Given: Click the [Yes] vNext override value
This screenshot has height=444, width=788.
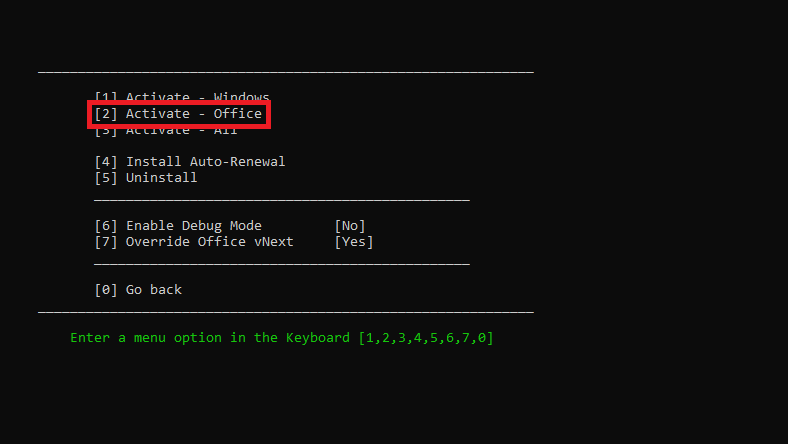Looking at the screenshot, I should pos(354,242).
